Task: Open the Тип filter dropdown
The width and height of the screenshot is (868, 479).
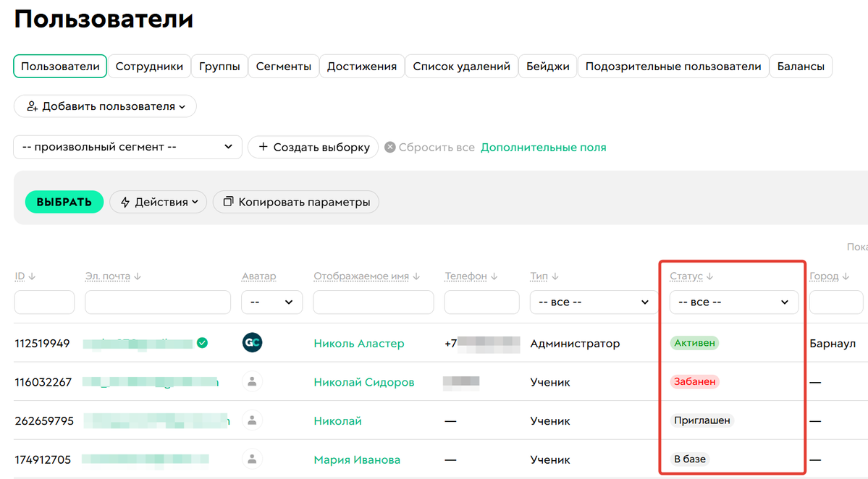Action: 593,302
